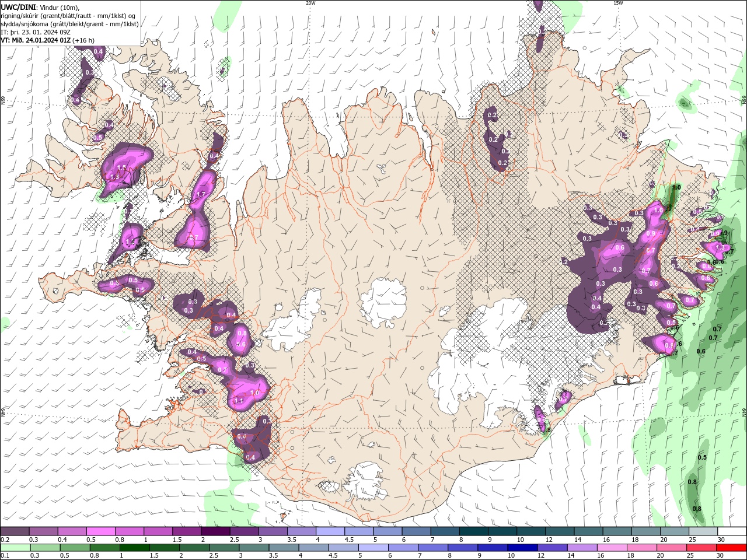Click the darkest purple swatch labeled 2 on the snow scale
The image size is (747, 560).
point(215,531)
